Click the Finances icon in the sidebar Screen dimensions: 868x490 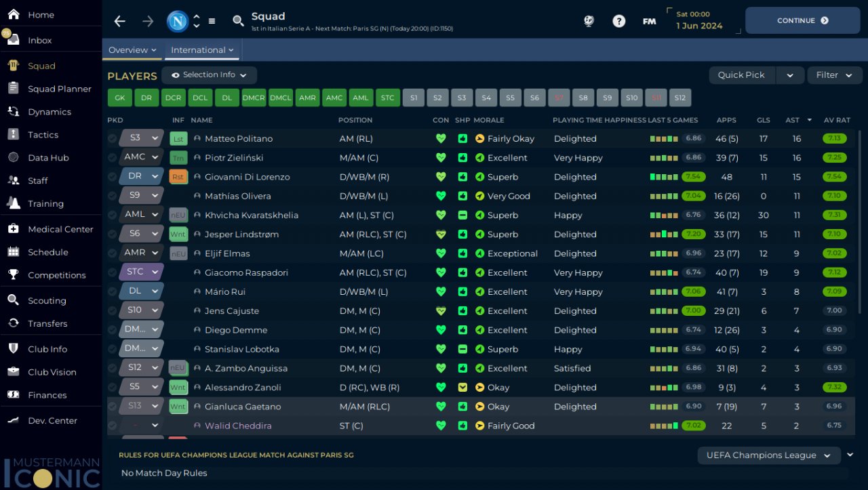coord(14,394)
